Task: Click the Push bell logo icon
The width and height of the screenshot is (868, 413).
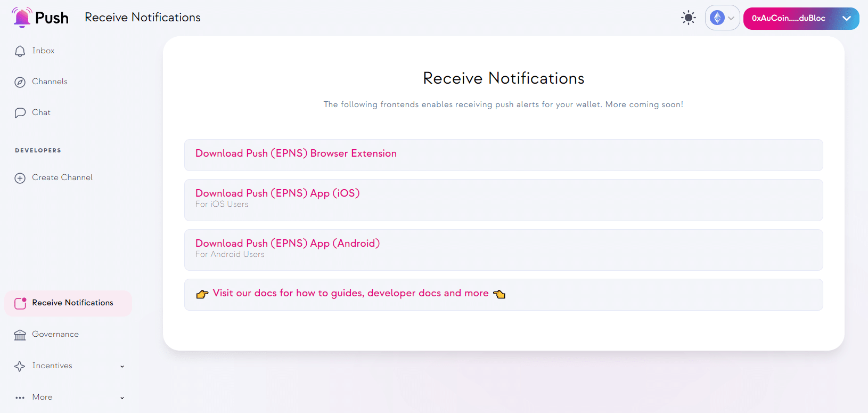Action: [21, 18]
